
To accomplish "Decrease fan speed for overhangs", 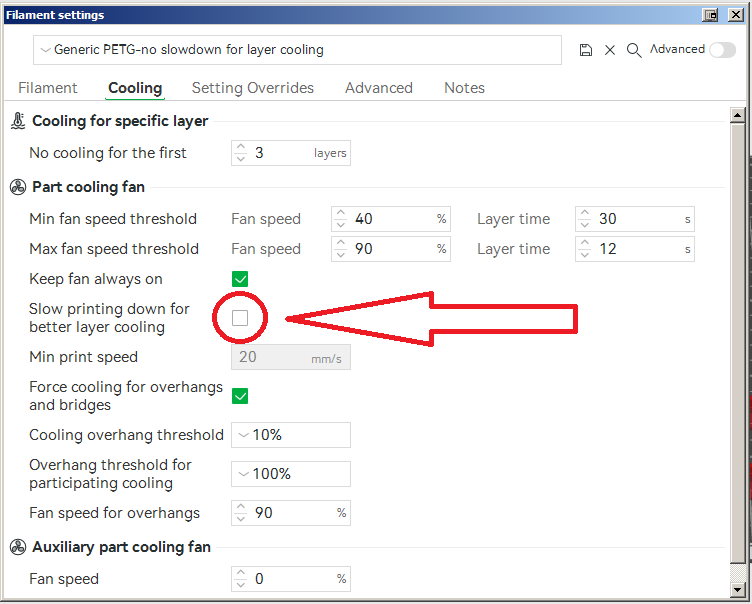I will coord(241,519).
